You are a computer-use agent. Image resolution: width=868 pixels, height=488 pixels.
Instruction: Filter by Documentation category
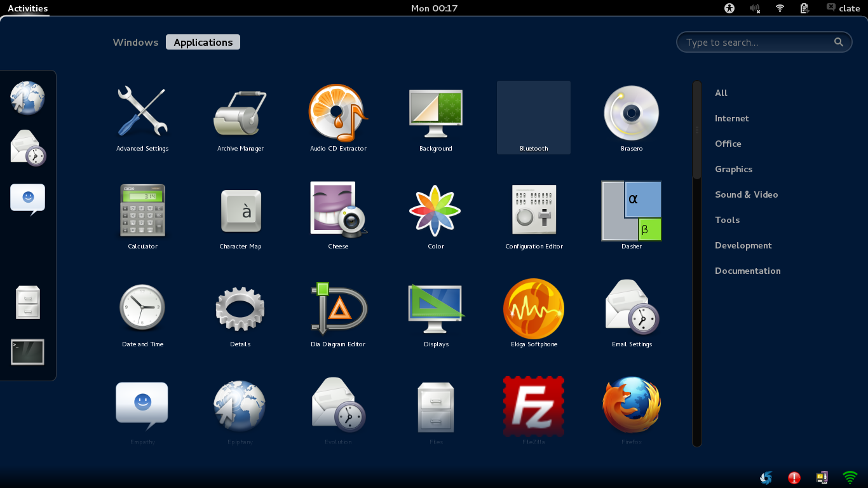pos(747,271)
